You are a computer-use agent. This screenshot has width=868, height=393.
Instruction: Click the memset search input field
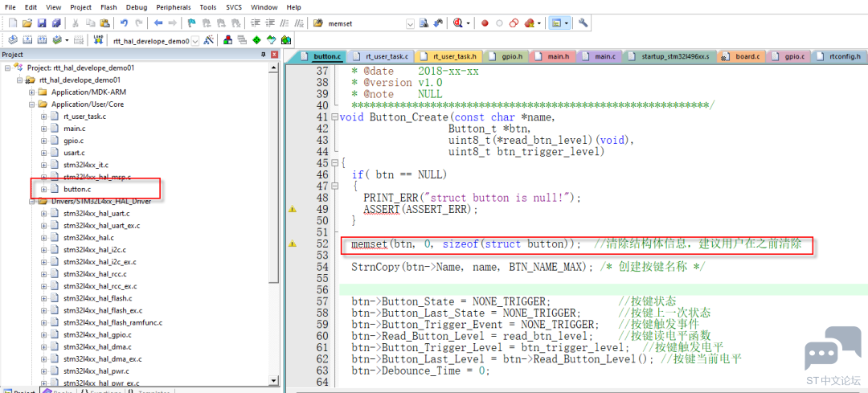[366, 24]
